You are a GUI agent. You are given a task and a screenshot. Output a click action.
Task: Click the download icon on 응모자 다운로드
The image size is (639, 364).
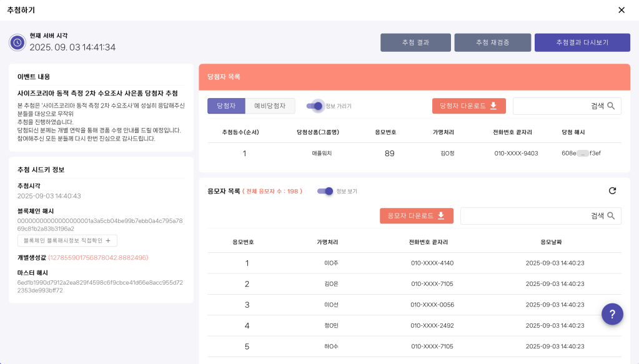point(441,216)
